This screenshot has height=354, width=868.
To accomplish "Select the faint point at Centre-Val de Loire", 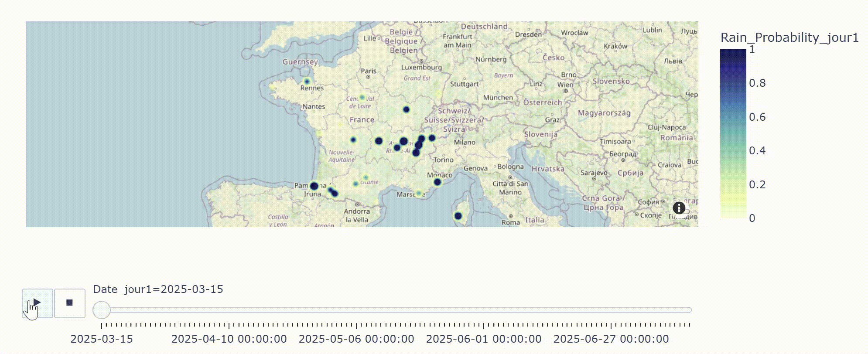I will tap(362, 98).
